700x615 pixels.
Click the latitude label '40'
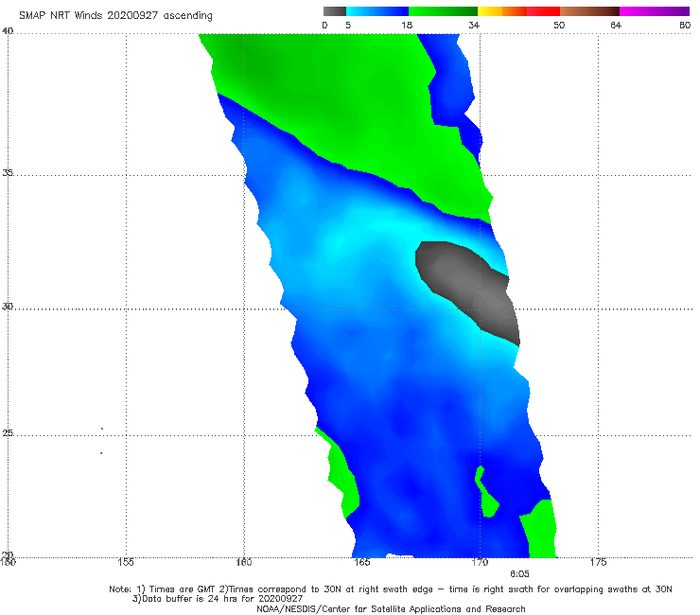[8, 30]
